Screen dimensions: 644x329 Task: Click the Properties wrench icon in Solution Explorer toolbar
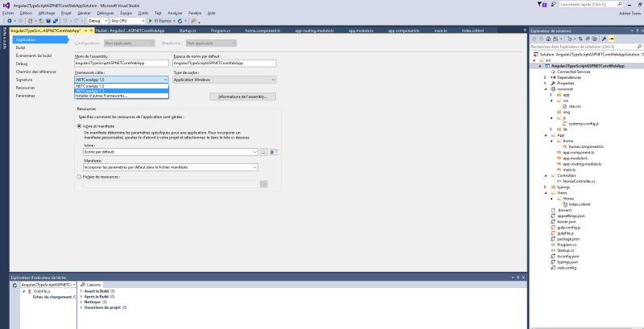coord(604,39)
